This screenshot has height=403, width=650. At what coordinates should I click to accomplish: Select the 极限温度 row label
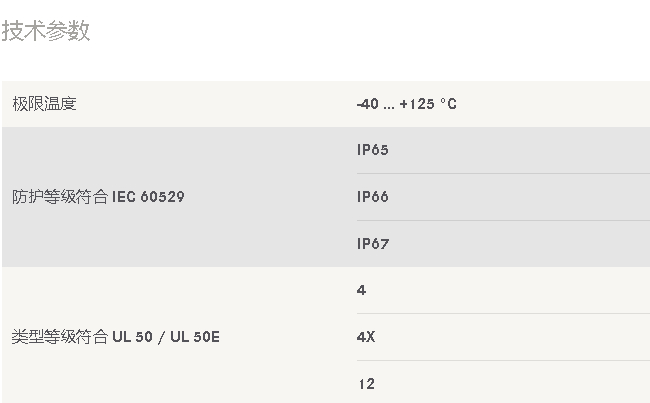tap(44, 104)
